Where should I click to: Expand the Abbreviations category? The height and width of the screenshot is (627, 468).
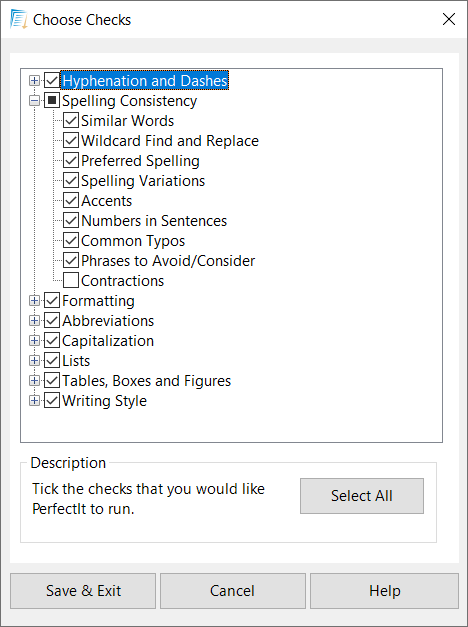34,321
